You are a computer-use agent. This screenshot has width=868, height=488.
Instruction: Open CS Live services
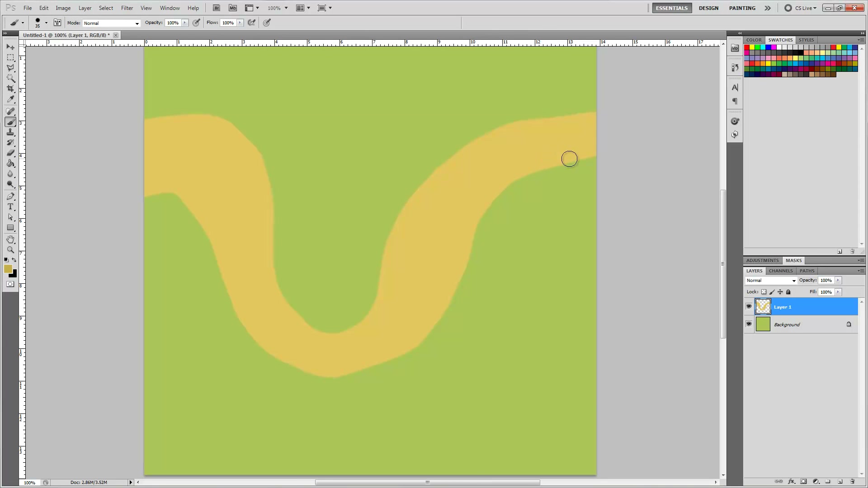coord(801,8)
